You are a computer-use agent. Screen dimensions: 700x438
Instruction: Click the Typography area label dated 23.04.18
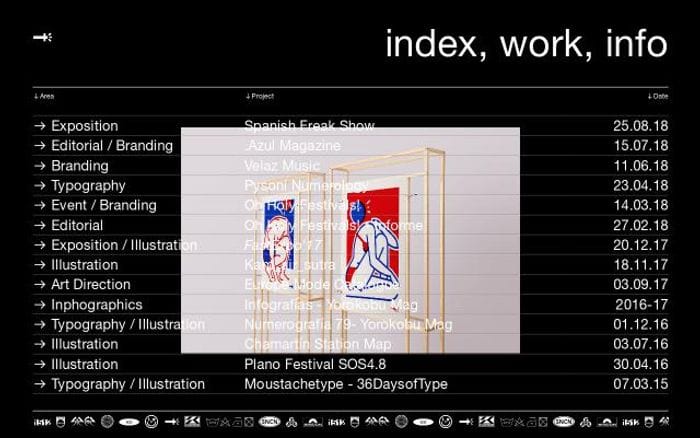pos(88,186)
